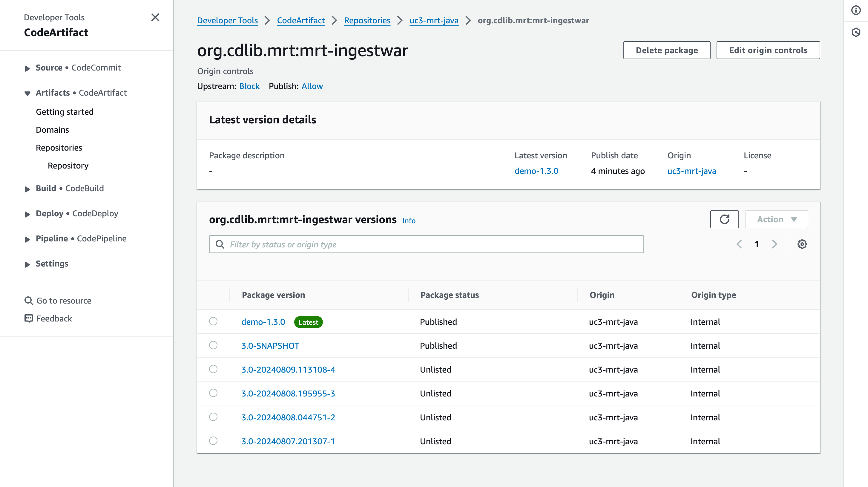Screen dimensions: 868x487
Task: Open Getting started in sidebar
Action: coord(65,112)
